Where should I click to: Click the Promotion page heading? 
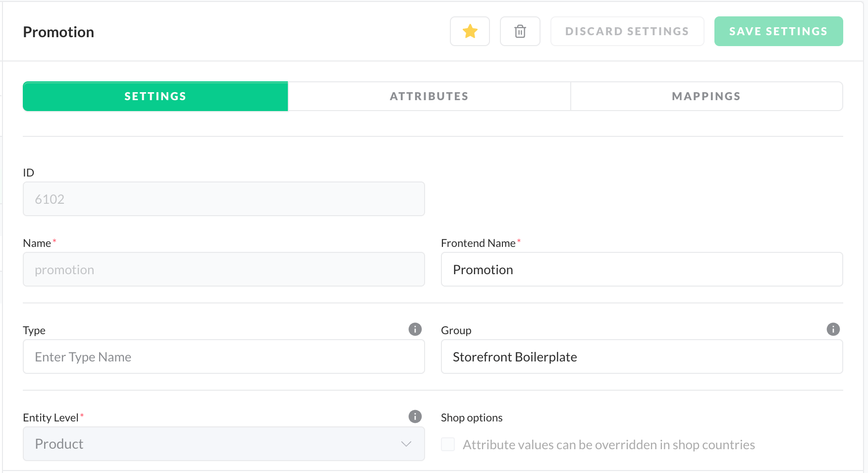coord(58,32)
